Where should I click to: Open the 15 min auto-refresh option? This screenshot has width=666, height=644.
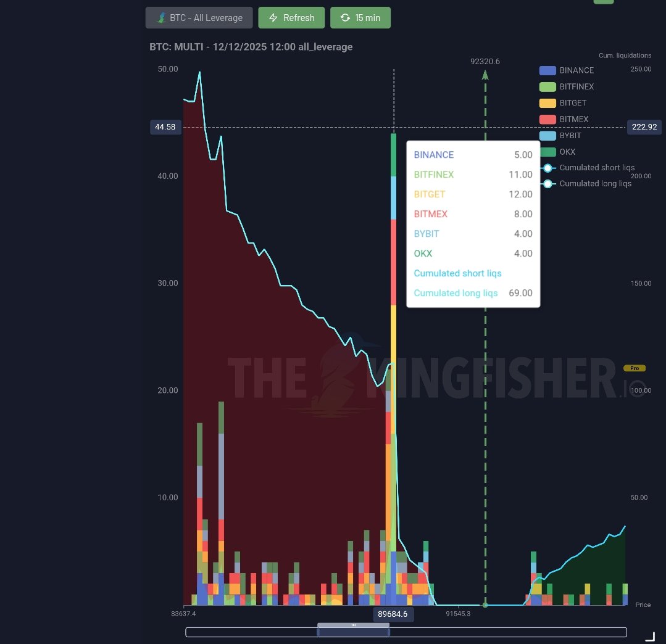360,18
